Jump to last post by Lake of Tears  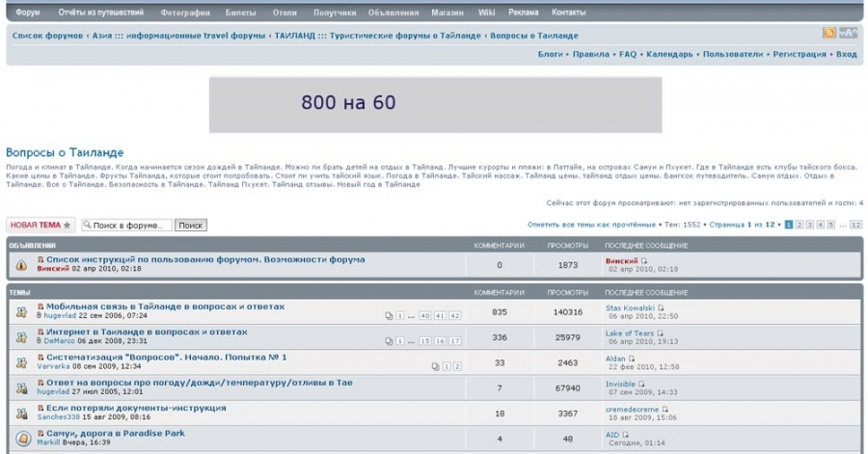[x=660, y=334]
